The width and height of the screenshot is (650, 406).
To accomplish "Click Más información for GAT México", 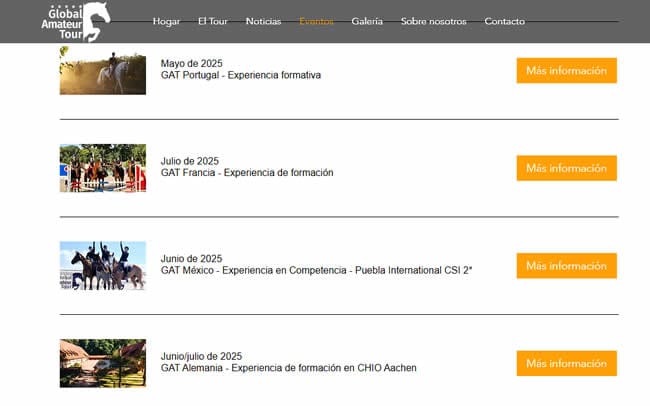I will point(567,266).
